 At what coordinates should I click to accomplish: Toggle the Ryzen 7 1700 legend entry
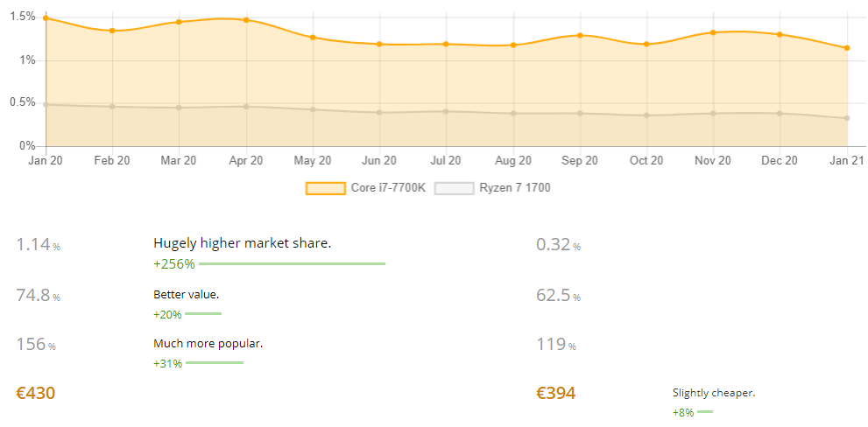(492, 188)
